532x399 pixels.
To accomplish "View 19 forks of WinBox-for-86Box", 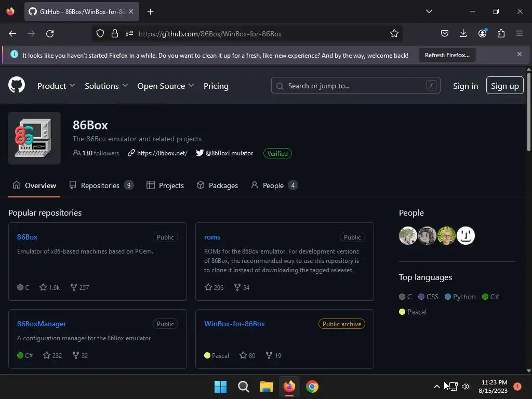I will (x=273, y=355).
